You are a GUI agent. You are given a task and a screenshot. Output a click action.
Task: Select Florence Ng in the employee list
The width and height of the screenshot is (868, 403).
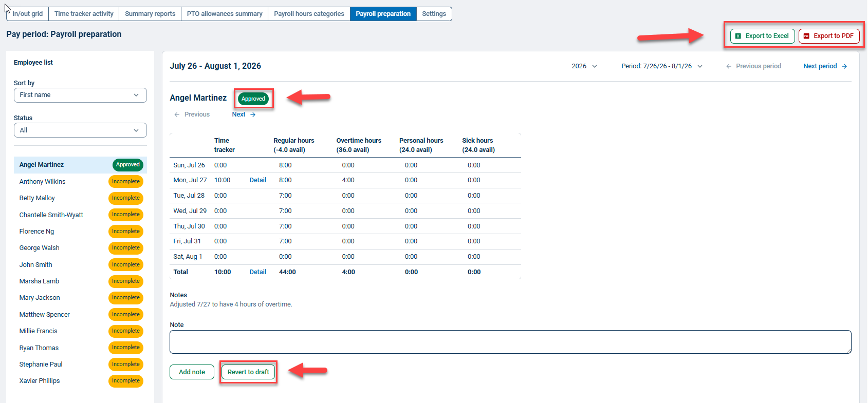point(80,232)
